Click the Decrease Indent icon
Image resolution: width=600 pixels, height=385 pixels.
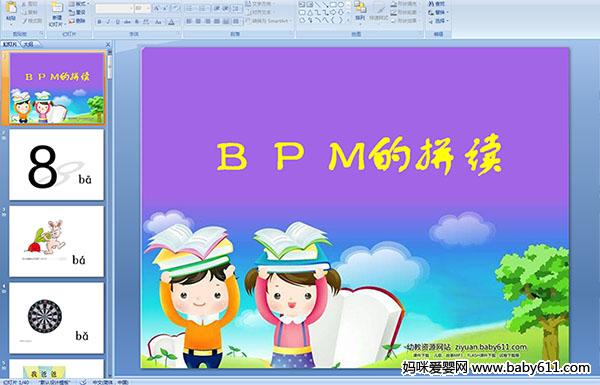click(x=217, y=8)
